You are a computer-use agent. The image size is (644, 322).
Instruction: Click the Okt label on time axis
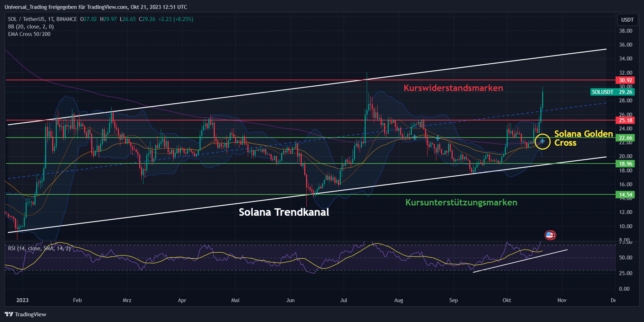click(507, 300)
